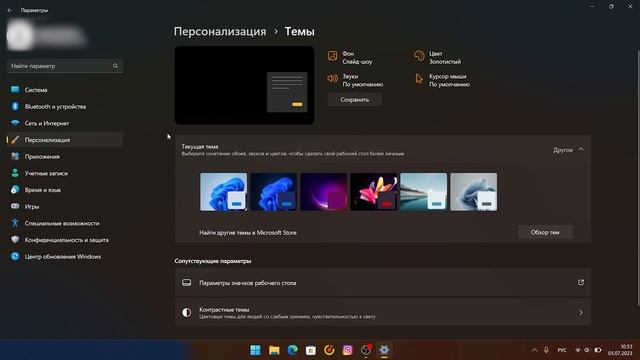
Task: Select the dark blue bloom theme
Action: pos(273,192)
